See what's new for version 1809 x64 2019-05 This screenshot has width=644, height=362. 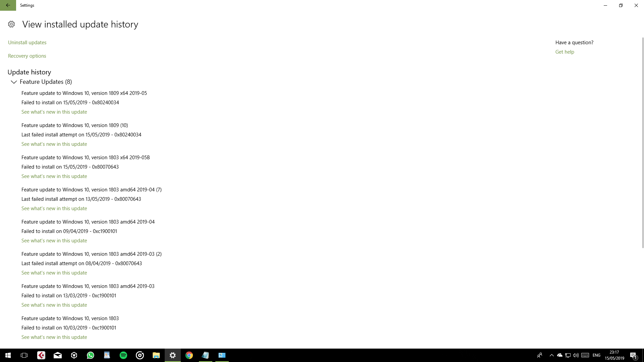[54, 112]
